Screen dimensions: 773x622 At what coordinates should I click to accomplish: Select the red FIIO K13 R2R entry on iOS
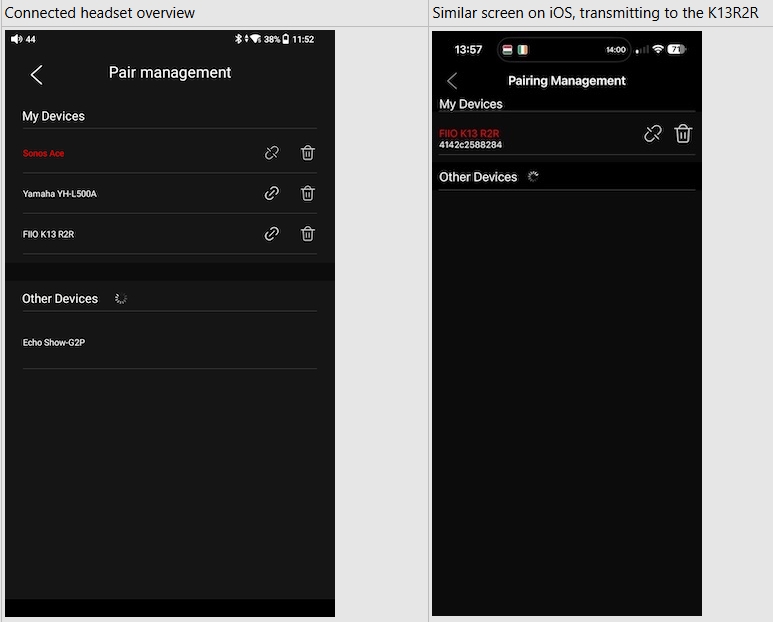469,134
